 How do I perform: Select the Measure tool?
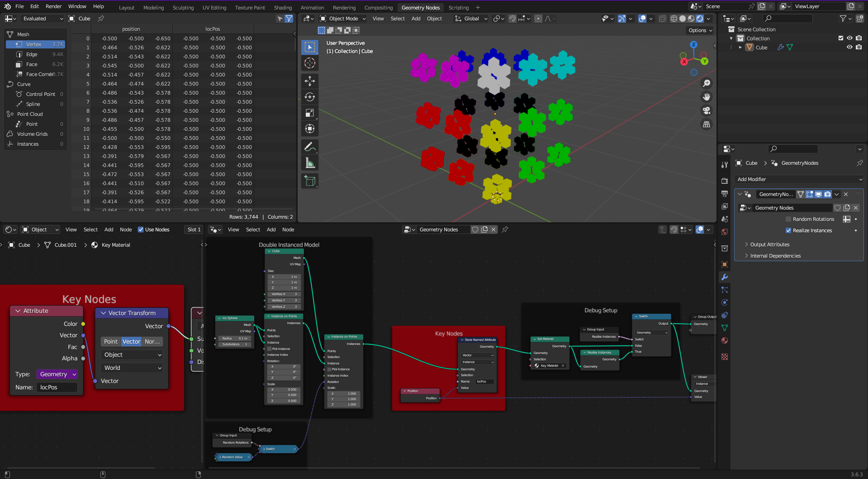click(310, 163)
